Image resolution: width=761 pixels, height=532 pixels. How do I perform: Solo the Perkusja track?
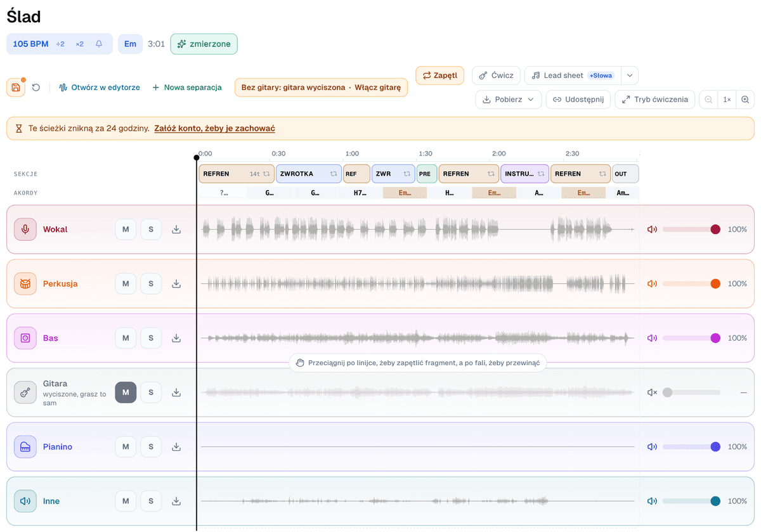[151, 284]
